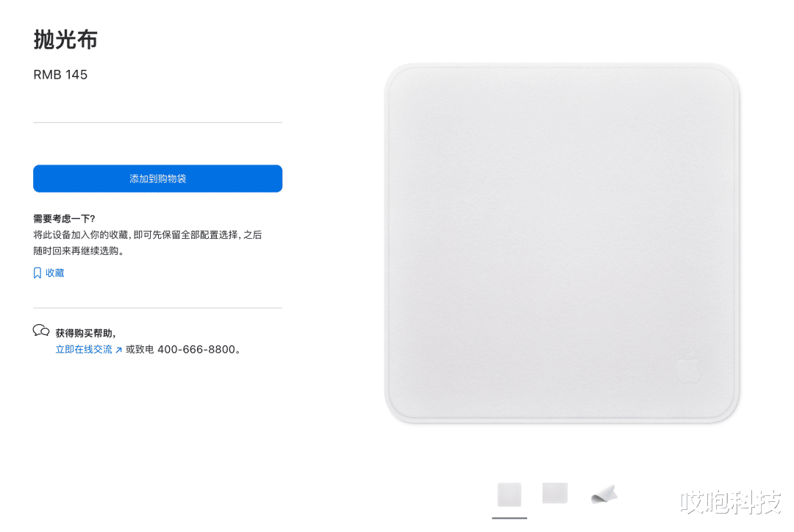Open the 收藏 link text
The width and height of the screenshot is (794, 532).
coord(54,273)
